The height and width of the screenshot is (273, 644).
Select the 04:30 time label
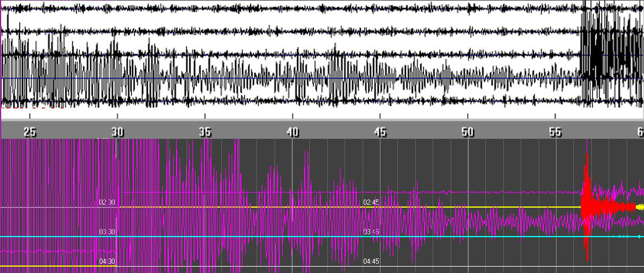(x=107, y=261)
